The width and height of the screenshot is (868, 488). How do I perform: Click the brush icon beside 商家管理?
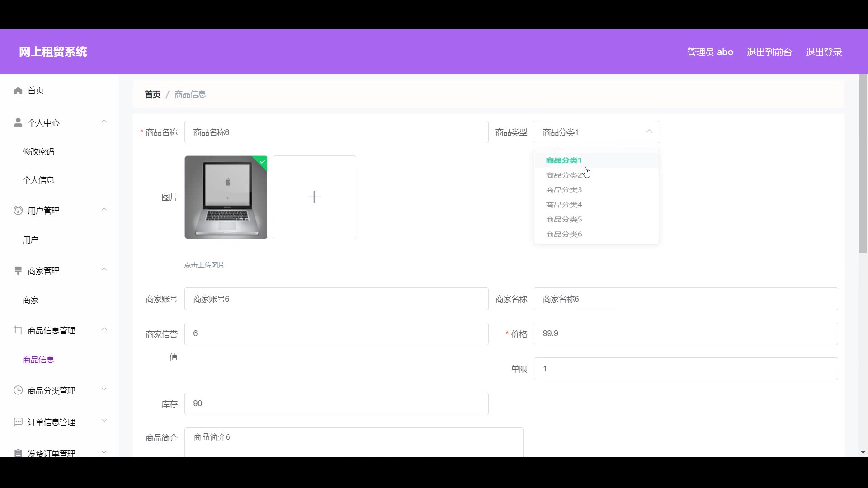(x=18, y=271)
